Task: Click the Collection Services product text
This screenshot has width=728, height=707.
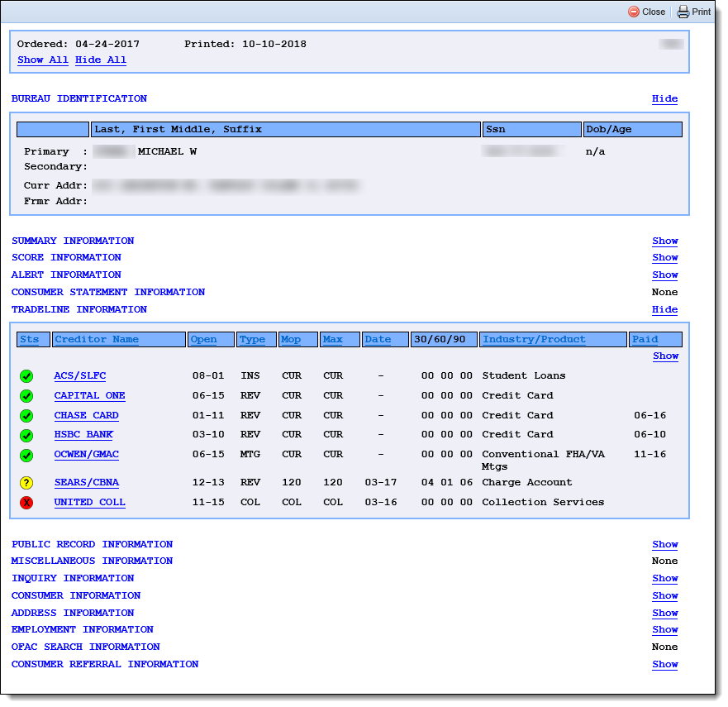Action: click(x=543, y=502)
